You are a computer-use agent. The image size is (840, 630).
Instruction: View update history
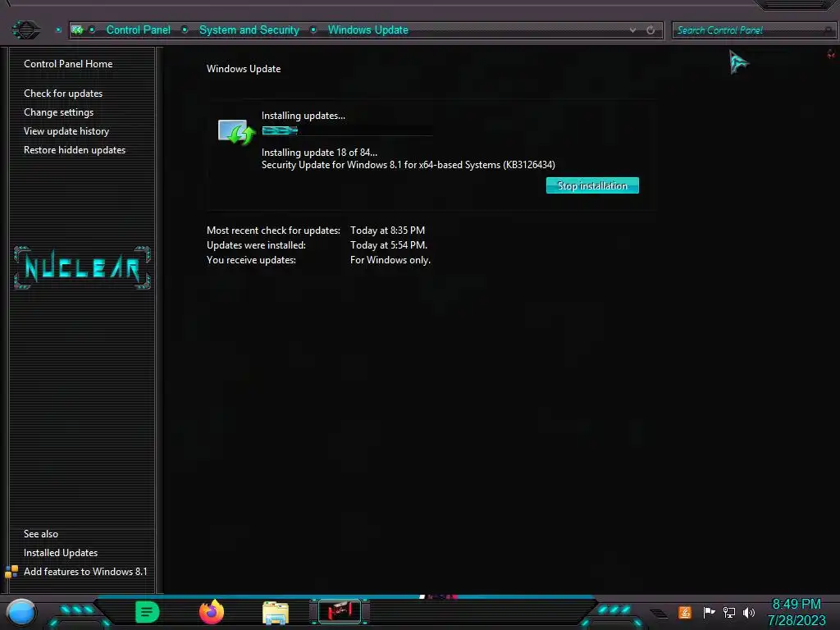66,131
